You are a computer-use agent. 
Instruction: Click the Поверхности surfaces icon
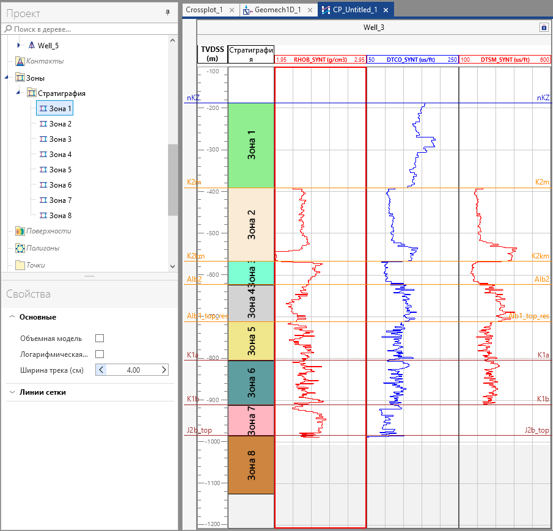coord(20,231)
